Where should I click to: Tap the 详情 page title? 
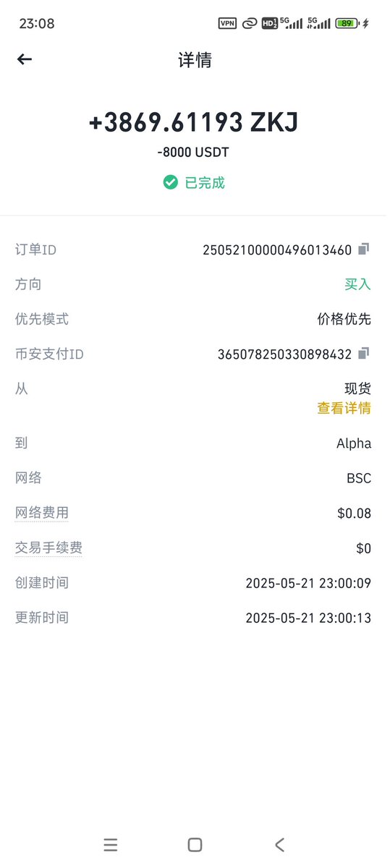coord(195,60)
